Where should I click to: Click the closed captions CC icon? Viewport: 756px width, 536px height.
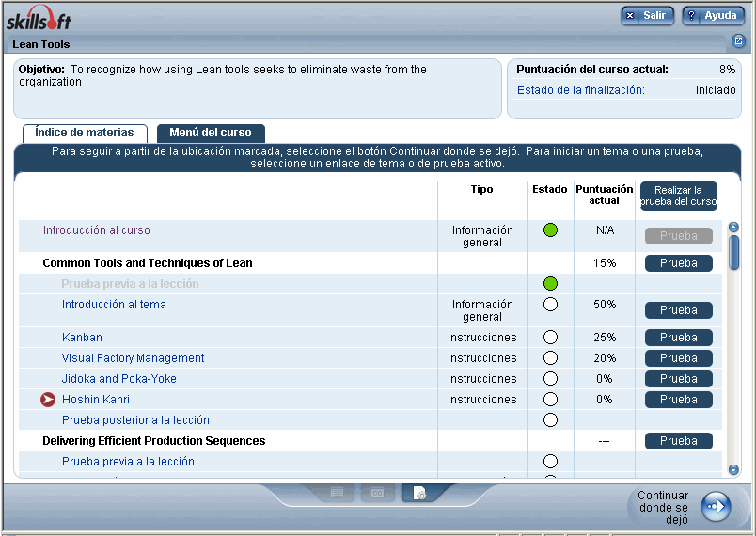coord(378,493)
